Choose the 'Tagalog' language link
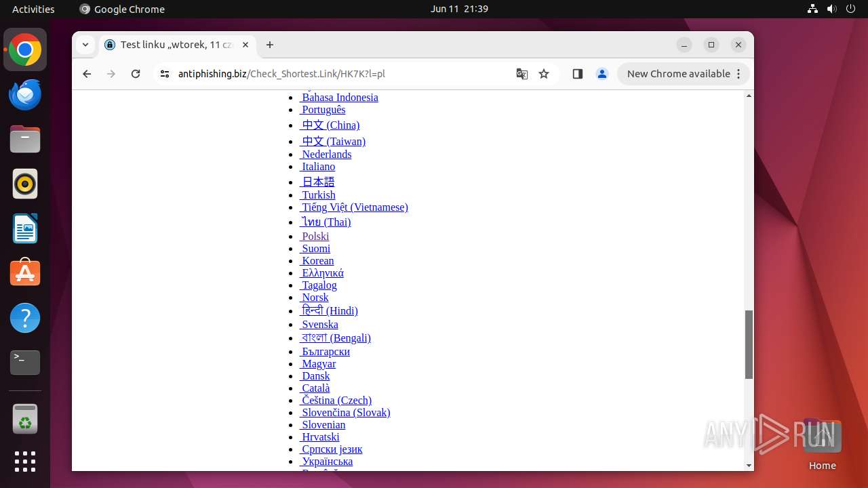The width and height of the screenshot is (868, 488). tap(319, 285)
